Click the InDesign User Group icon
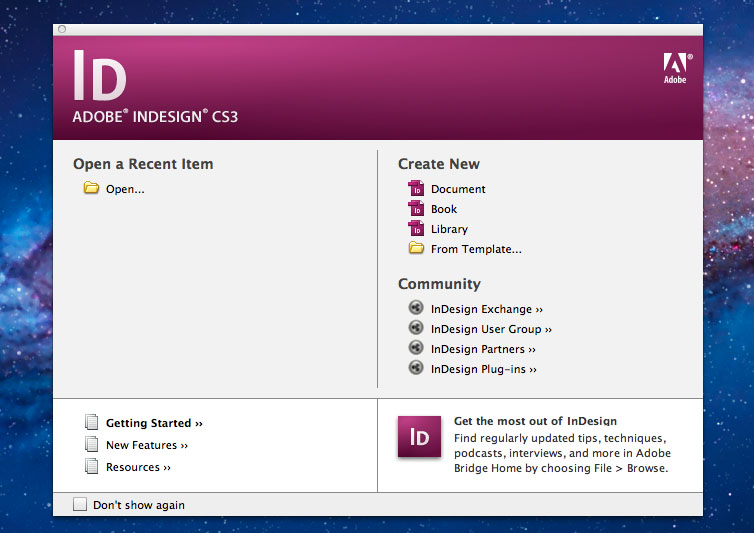Viewport: 754px width, 533px height. click(416, 328)
